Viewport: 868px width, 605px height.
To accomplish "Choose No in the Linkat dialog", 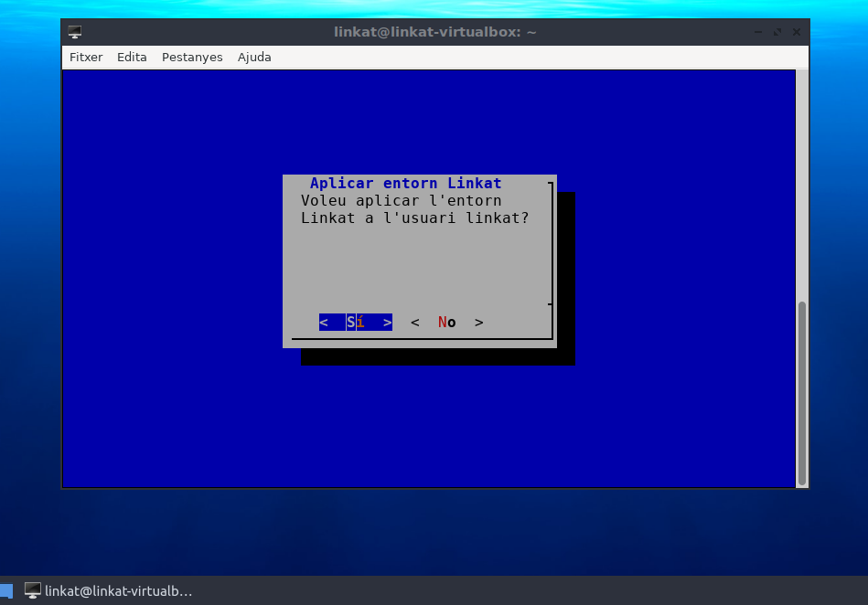I will [446, 322].
